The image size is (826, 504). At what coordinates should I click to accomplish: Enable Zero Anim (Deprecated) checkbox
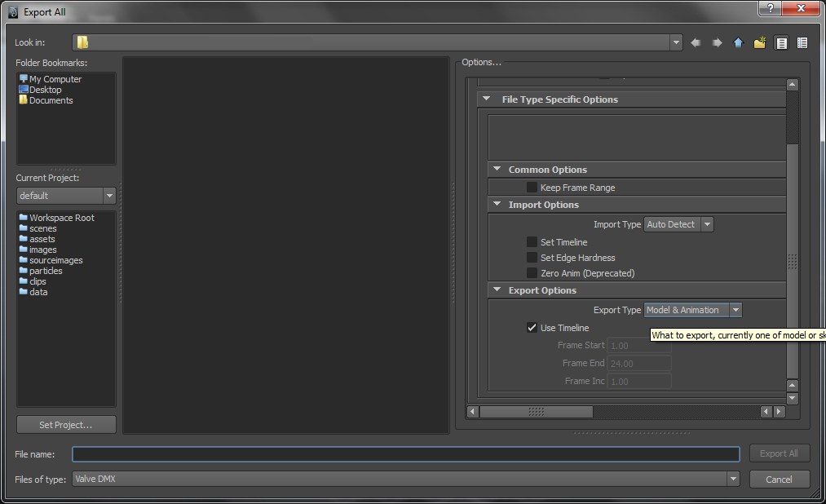tap(532, 273)
